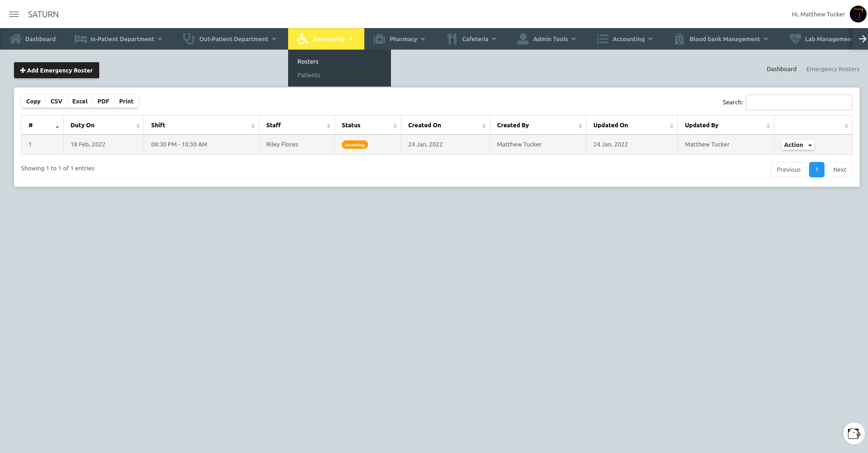Select the Blood bank Management building icon
The image size is (868, 453).
(x=679, y=38)
